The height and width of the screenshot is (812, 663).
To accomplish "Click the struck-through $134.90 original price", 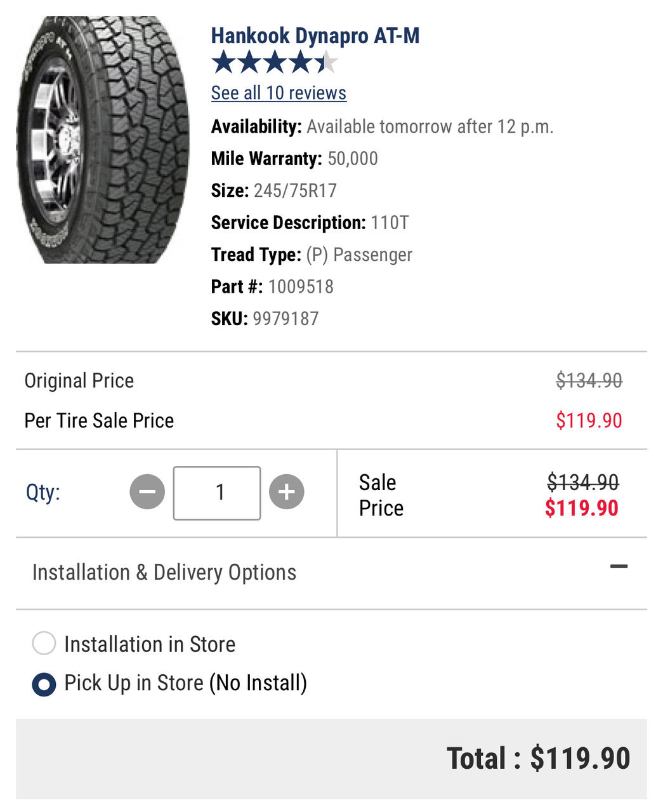I will click(589, 380).
